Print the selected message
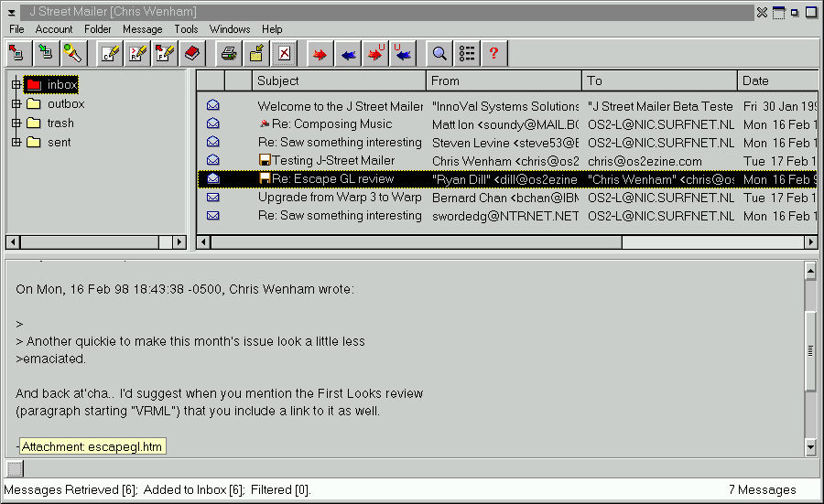 (229, 54)
